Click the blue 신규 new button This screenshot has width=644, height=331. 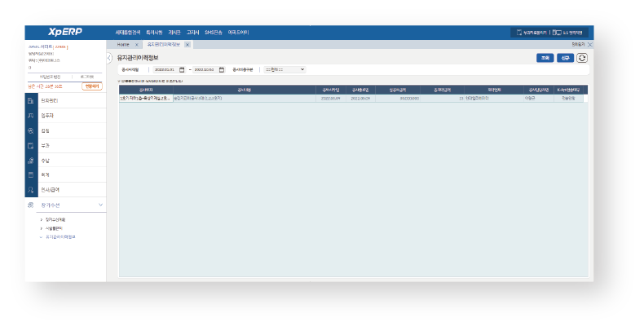[x=565, y=58]
